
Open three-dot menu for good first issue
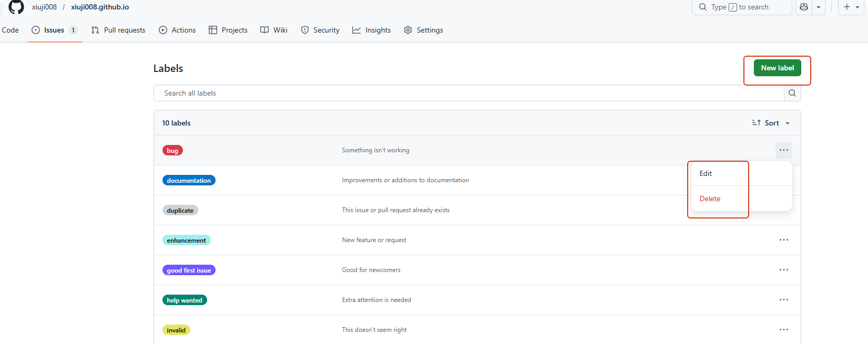tap(783, 270)
